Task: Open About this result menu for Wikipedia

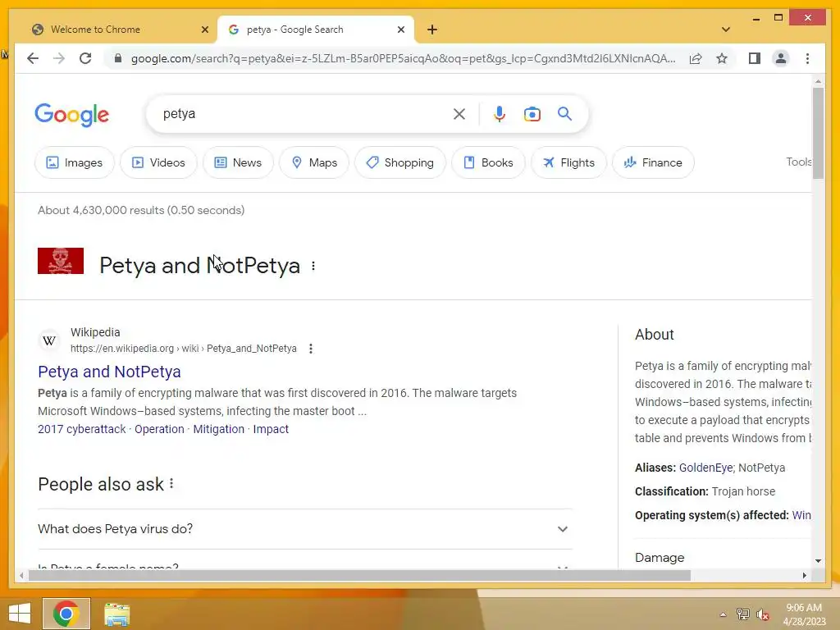Action: point(311,349)
